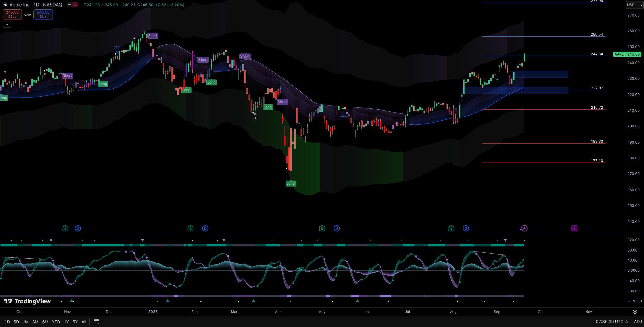644x327 pixels.
Task: Select the 5D date range
Action: point(16,322)
